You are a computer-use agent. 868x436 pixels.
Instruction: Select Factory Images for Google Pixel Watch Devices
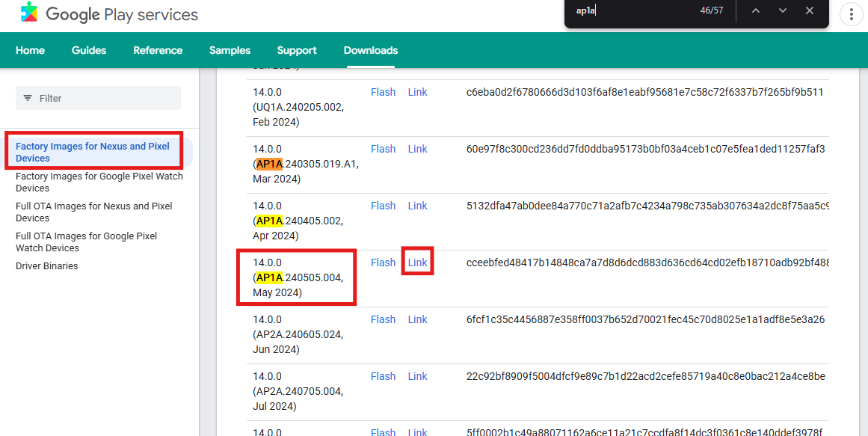tap(98, 182)
